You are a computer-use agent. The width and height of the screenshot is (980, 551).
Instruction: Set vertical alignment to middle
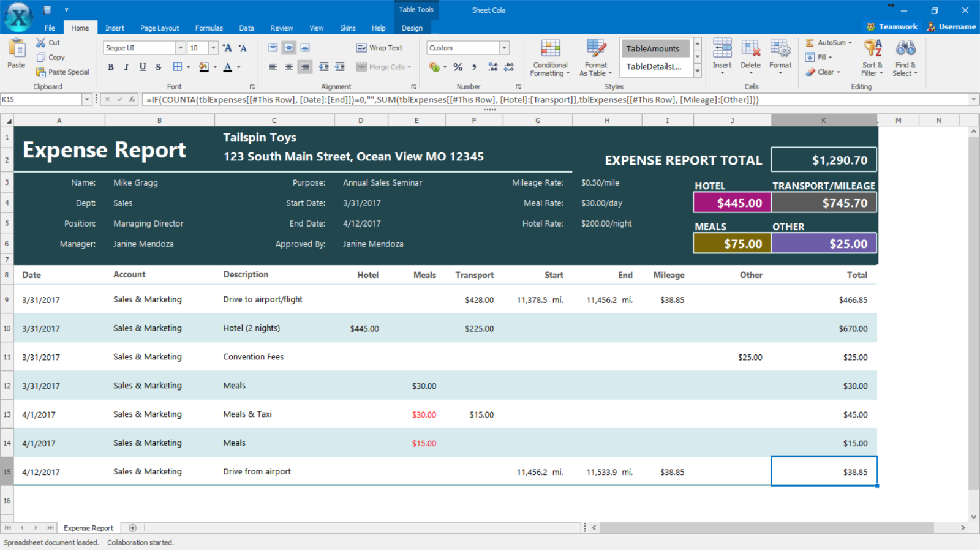tap(289, 48)
